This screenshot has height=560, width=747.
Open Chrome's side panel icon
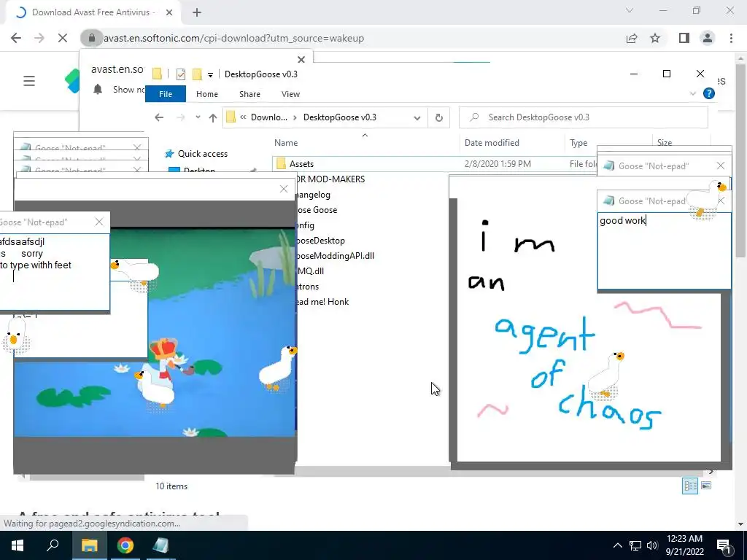click(x=684, y=38)
